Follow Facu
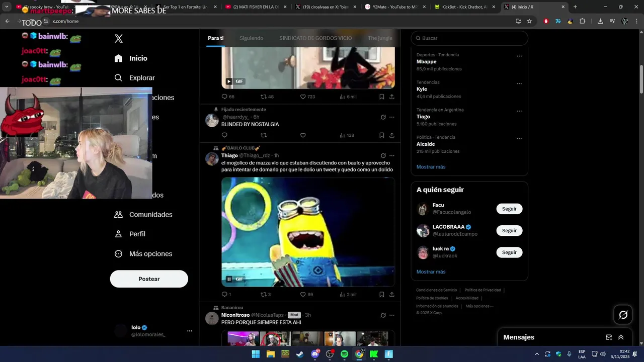 pyautogui.click(x=509, y=209)
